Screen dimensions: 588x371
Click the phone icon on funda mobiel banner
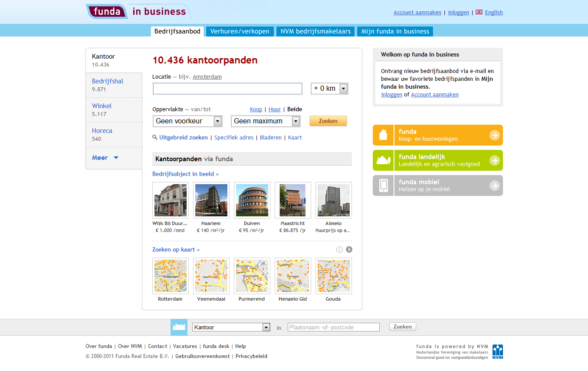383,185
